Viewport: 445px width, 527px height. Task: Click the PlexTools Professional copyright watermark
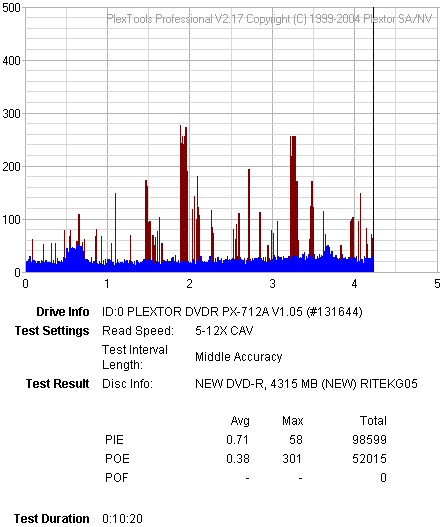(x=269, y=19)
